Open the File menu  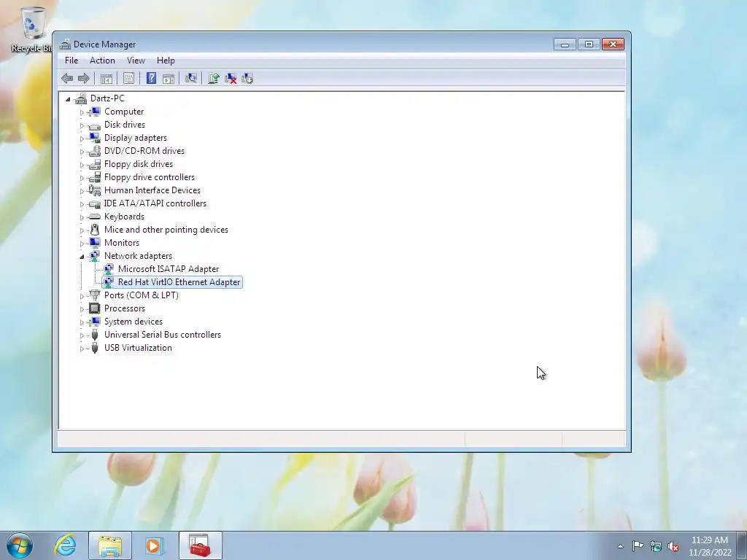click(71, 61)
